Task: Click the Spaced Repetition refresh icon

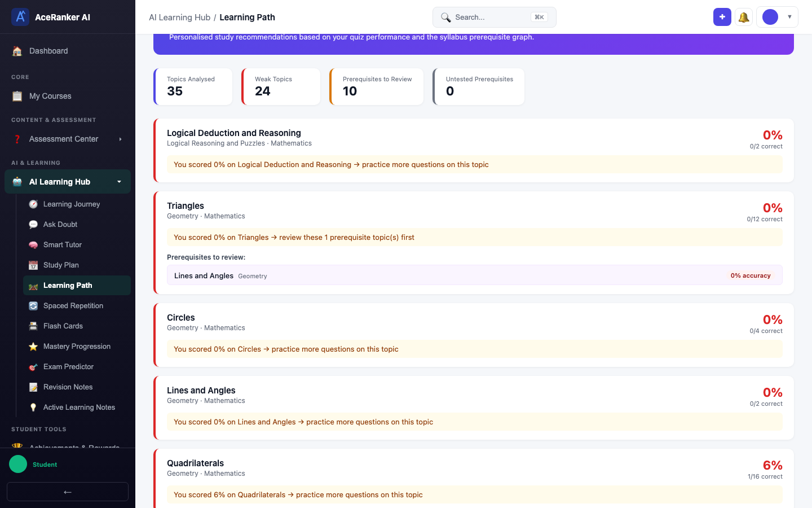Action: (x=33, y=306)
